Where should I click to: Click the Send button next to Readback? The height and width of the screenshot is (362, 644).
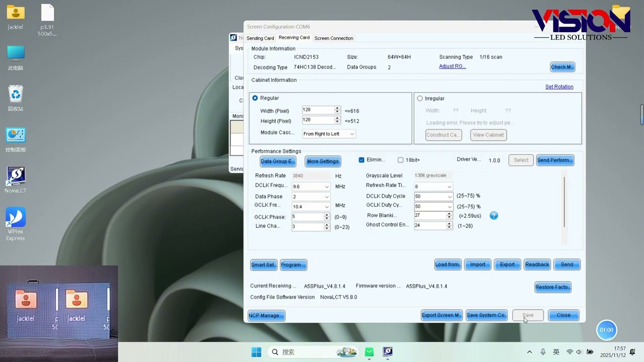pos(567,264)
